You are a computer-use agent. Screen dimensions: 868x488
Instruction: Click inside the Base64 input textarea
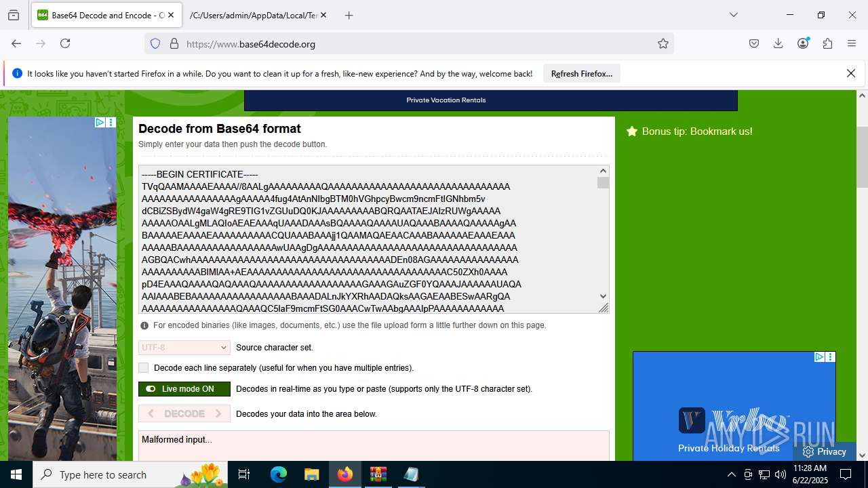(368, 239)
